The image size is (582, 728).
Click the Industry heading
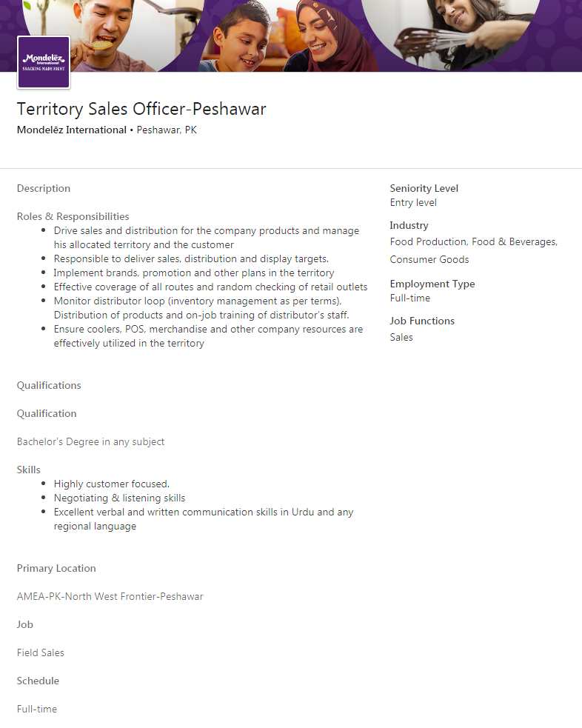click(409, 226)
